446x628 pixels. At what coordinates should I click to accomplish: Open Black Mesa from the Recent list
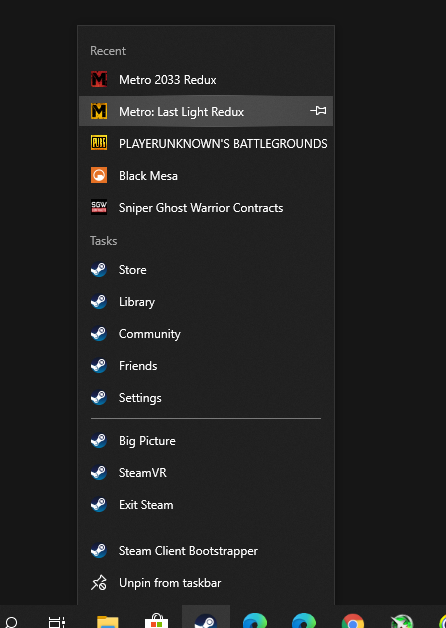pos(206,175)
